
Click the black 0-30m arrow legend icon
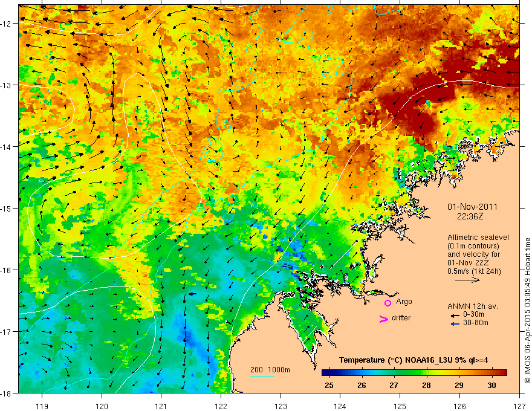455,316
